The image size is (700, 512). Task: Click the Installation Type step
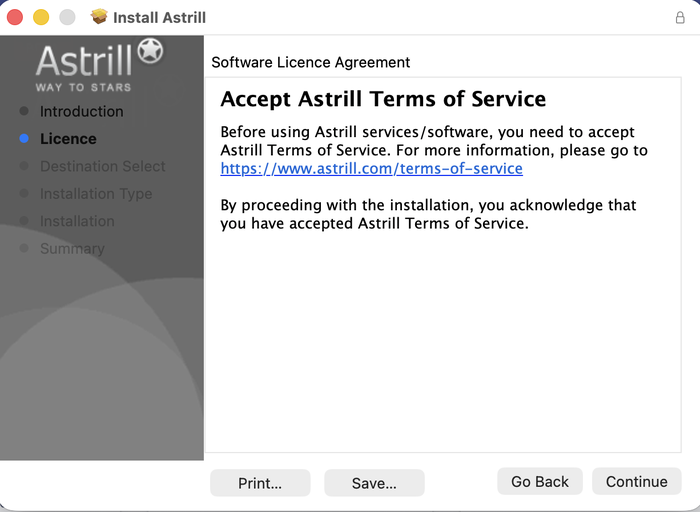click(x=96, y=194)
